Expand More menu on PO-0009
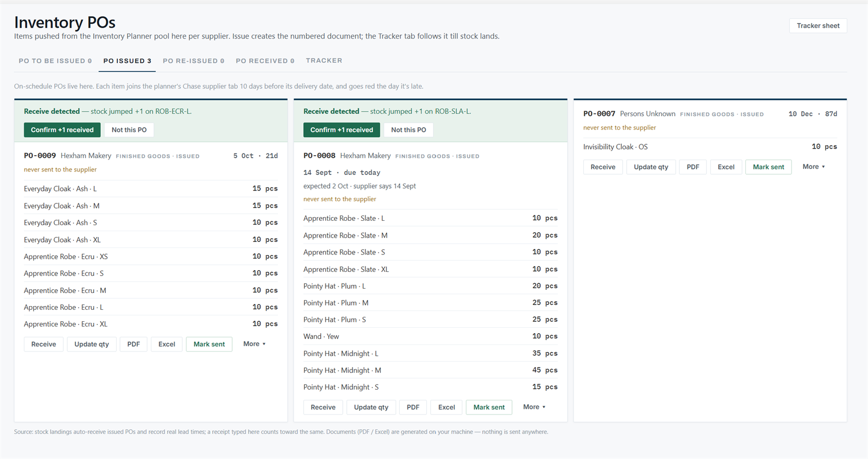This screenshot has height=459, width=868. (254, 344)
